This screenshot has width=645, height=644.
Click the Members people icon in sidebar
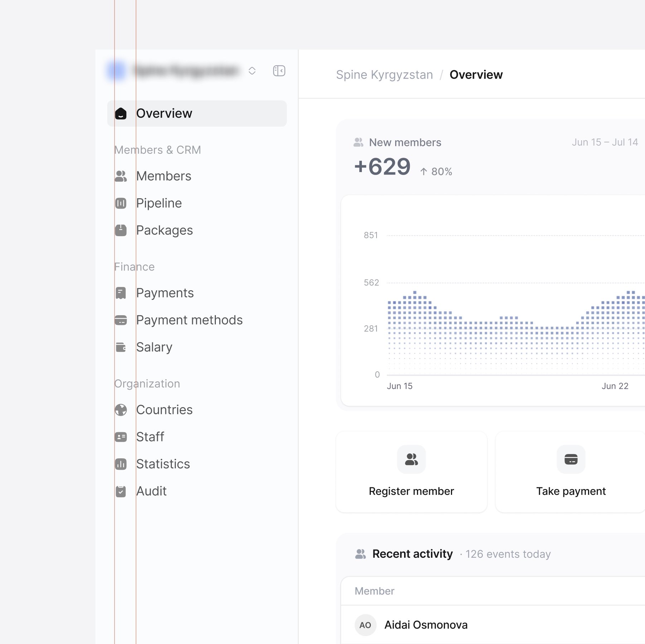(121, 176)
